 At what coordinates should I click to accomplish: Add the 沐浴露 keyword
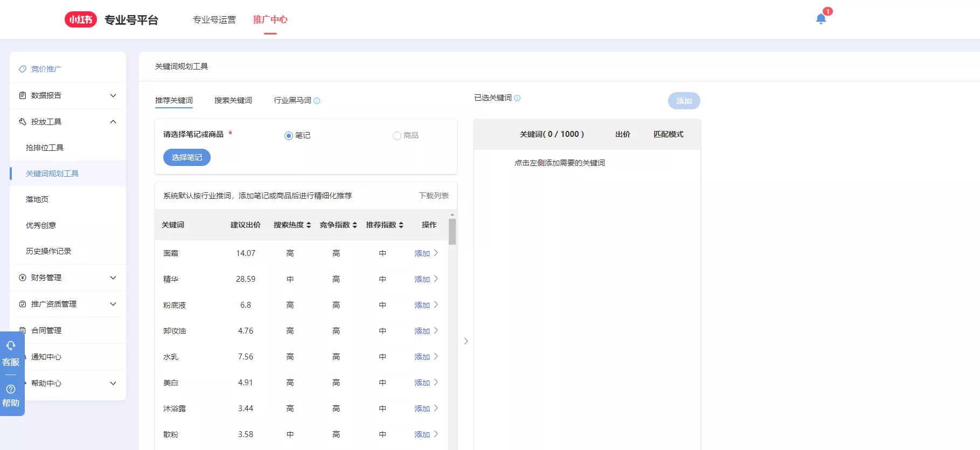pos(426,409)
